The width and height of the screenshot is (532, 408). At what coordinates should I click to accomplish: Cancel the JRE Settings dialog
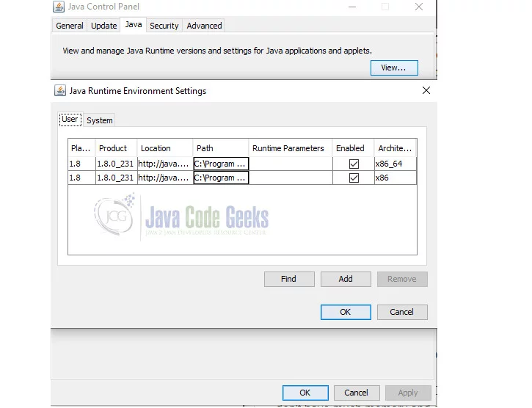[x=402, y=312]
